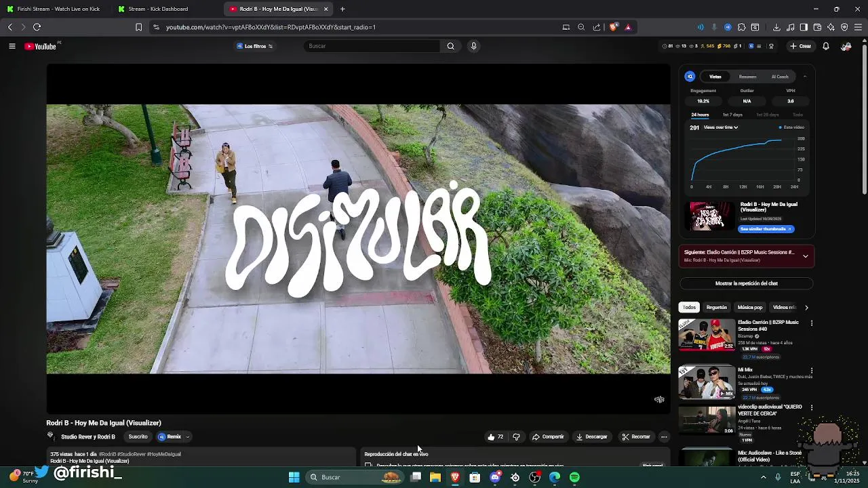Image resolution: width=868 pixels, height=488 pixels.
Task: Open the Views over time dropdown
Action: click(721, 127)
